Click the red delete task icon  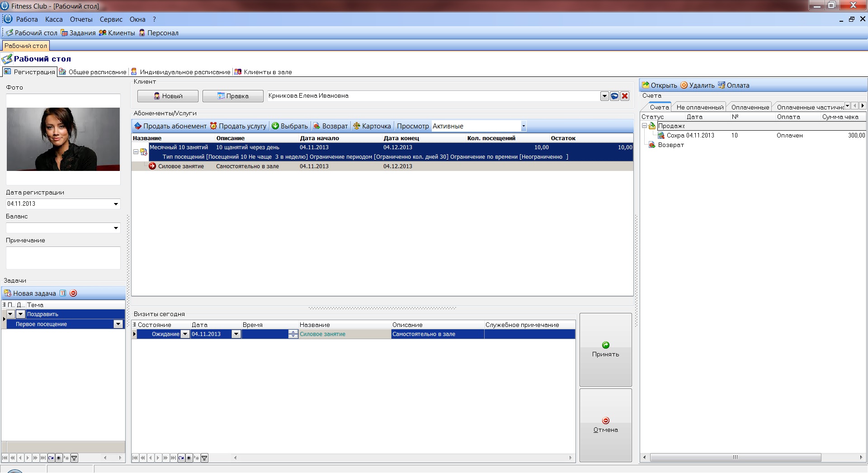pyautogui.click(x=73, y=293)
